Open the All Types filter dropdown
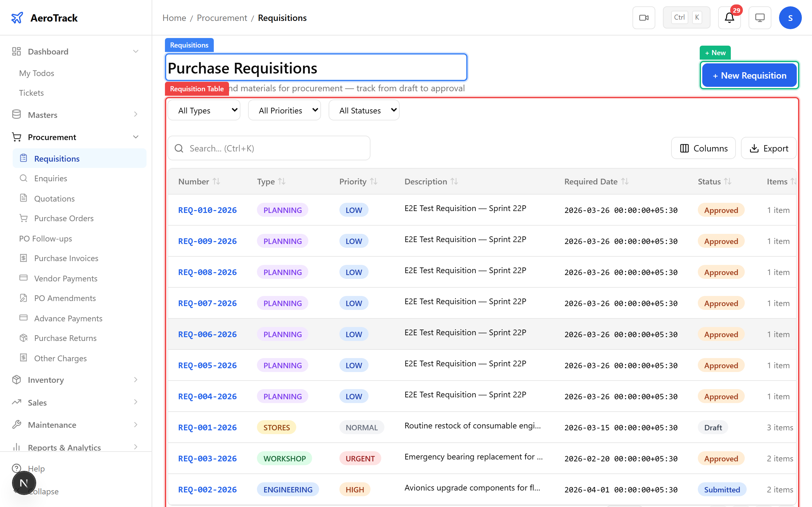Screen dimensions: 812x507 tap(204, 110)
